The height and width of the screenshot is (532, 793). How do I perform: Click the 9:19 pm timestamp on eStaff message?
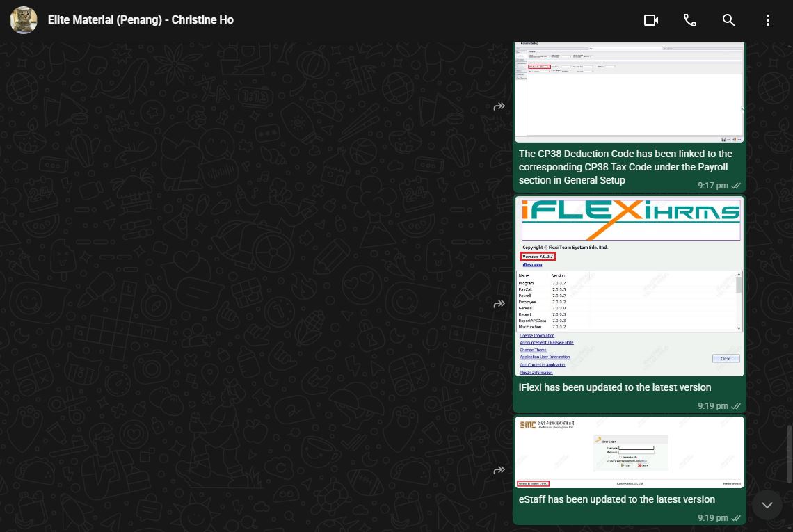[x=712, y=518]
